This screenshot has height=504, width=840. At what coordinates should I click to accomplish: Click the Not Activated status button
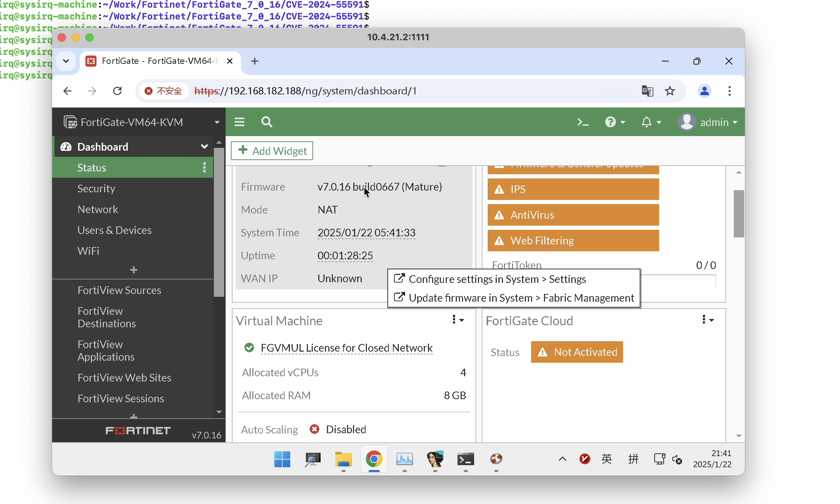(x=577, y=352)
